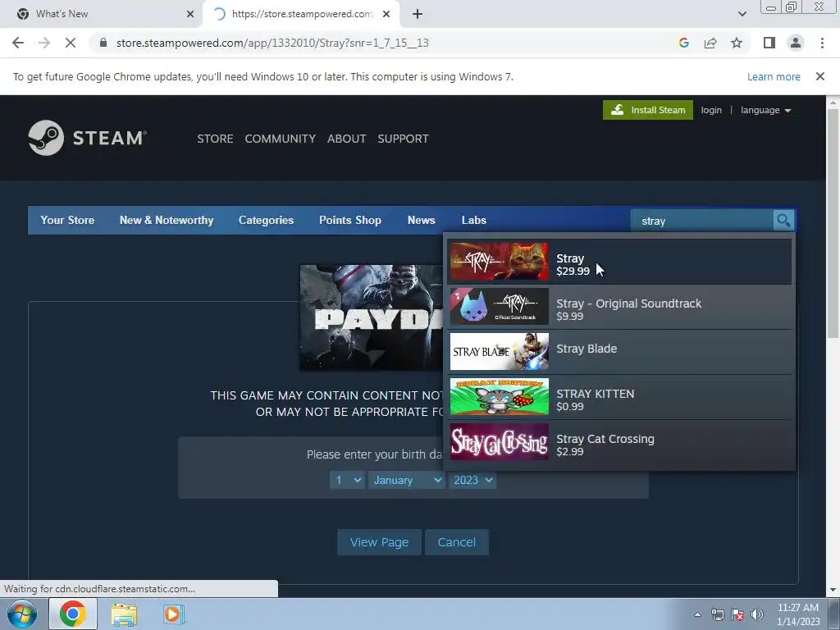Screen dimensions: 840x630
Task: Click SUPPORT in the Steam header
Action: (403, 139)
